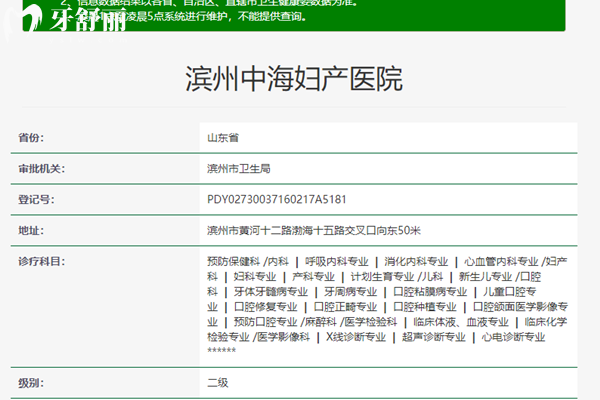The height and width of the screenshot is (400, 600).
Task: Click the hospital title 滨州中海妇产医院
Action: click(x=294, y=78)
